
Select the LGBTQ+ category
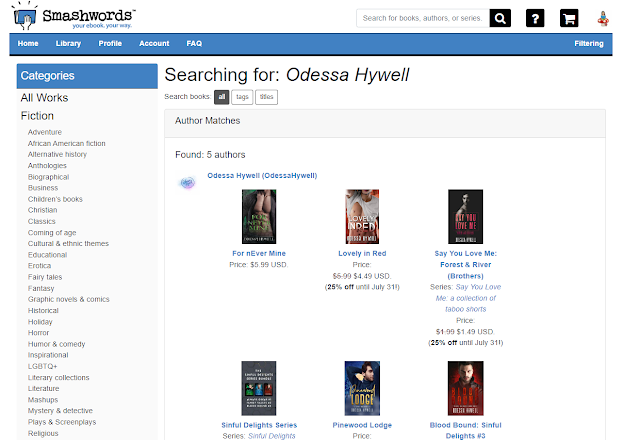pos(42,366)
